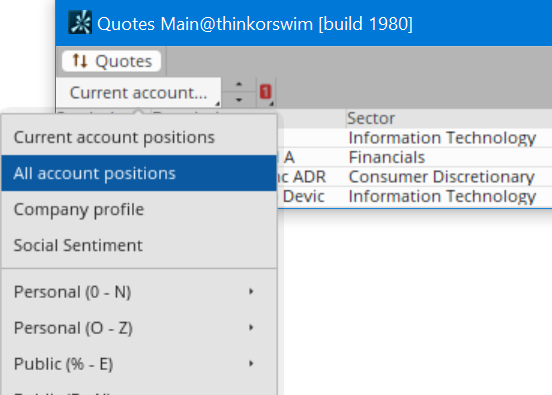The width and height of the screenshot is (552, 395).
Task: Choose All account positions from the menu
Action: (x=139, y=173)
